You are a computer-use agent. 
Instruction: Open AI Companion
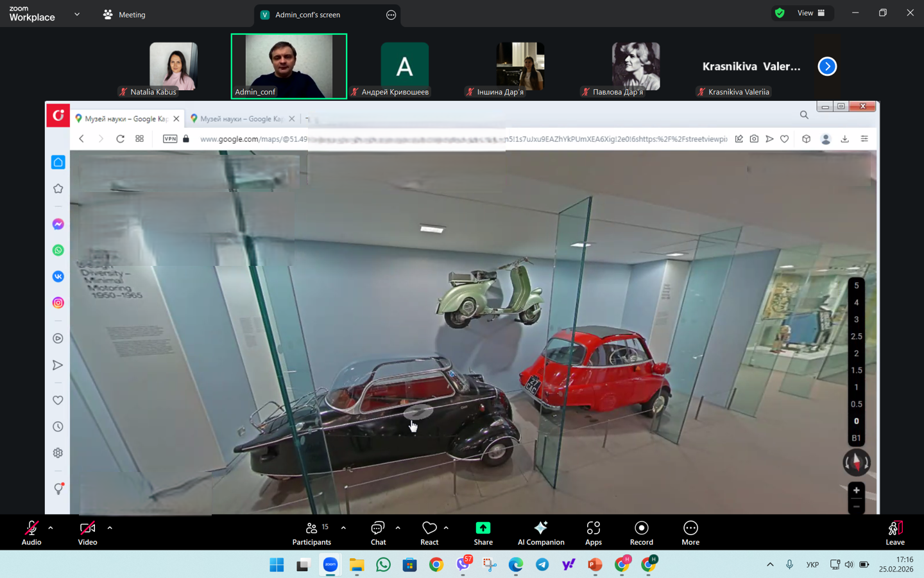click(540, 532)
